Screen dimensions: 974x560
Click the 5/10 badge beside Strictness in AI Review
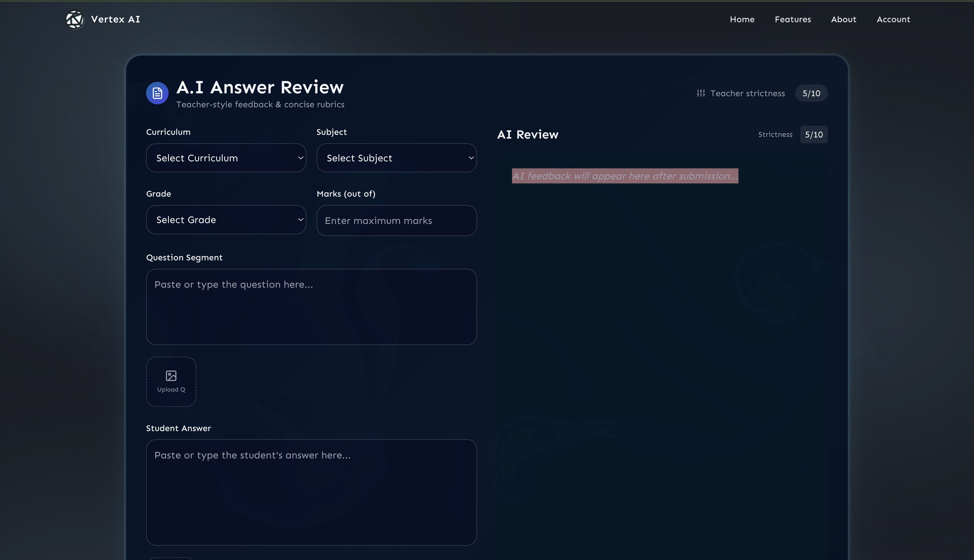click(x=814, y=134)
